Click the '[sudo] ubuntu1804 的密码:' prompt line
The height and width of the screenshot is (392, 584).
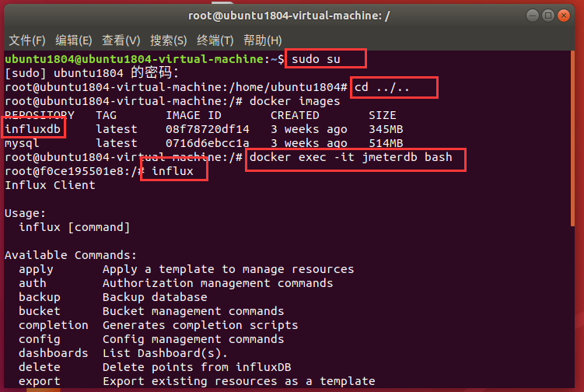92,73
